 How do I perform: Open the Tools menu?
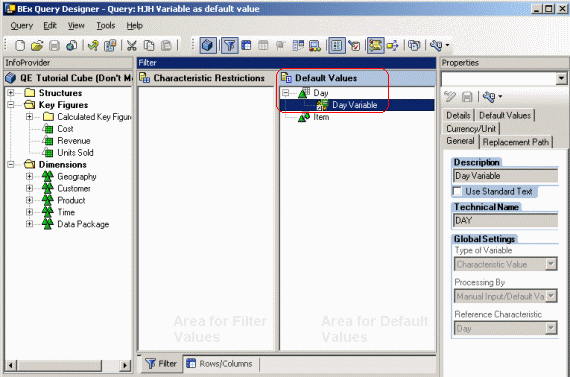(x=105, y=26)
